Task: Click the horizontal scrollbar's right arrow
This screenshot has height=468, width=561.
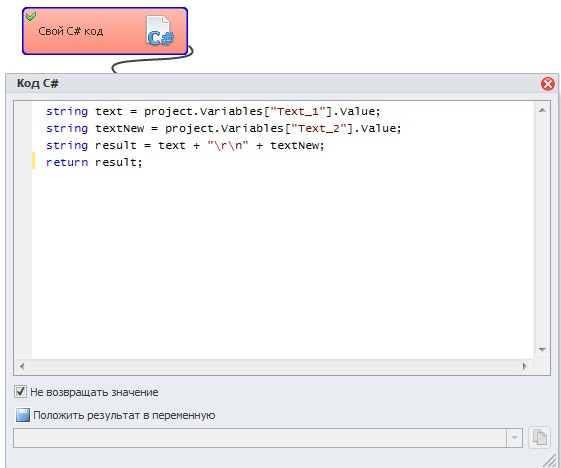Action: (x=525, y=366)
